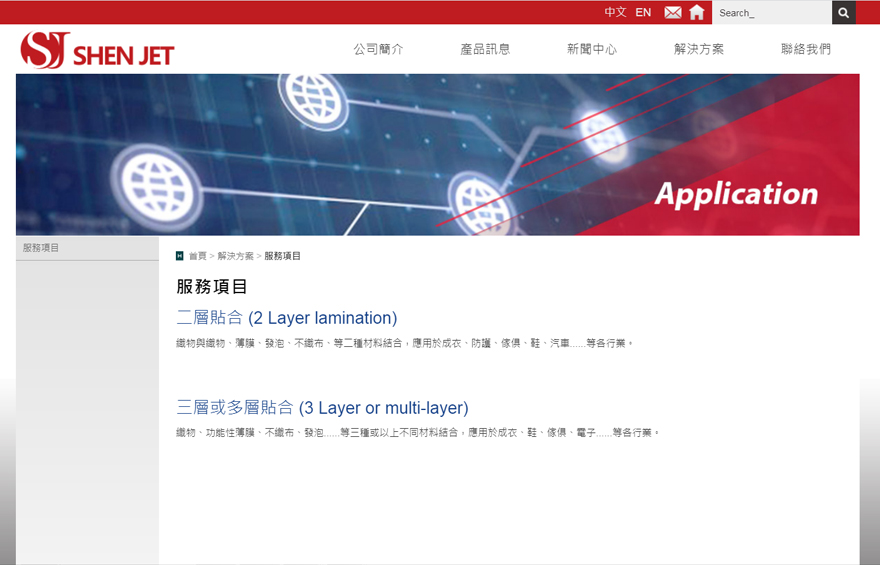Switch language to 中文
The height and width of the screenshot is (565, 880).
coord(615,13)
